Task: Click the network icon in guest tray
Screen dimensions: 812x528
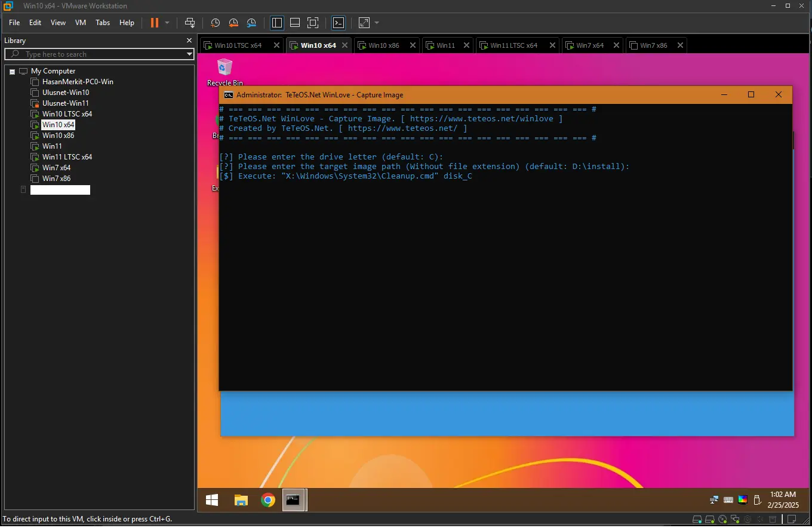Action: click(714, 500)
